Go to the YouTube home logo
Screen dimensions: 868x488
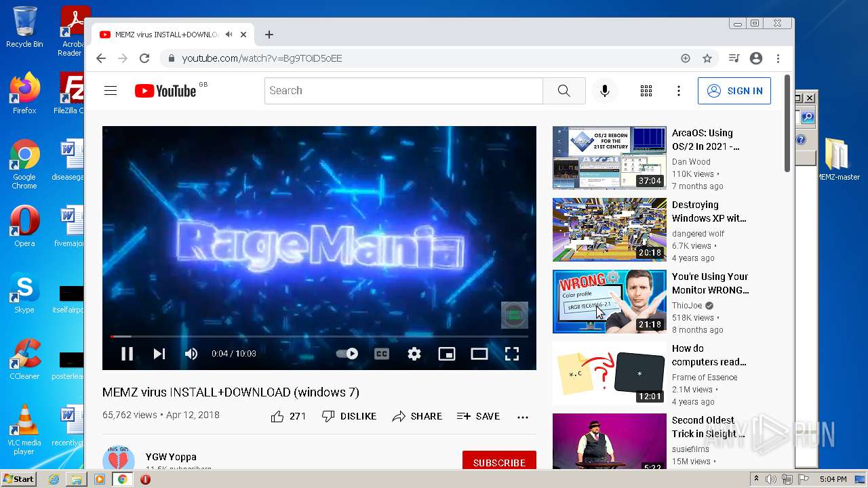(165, 91)
